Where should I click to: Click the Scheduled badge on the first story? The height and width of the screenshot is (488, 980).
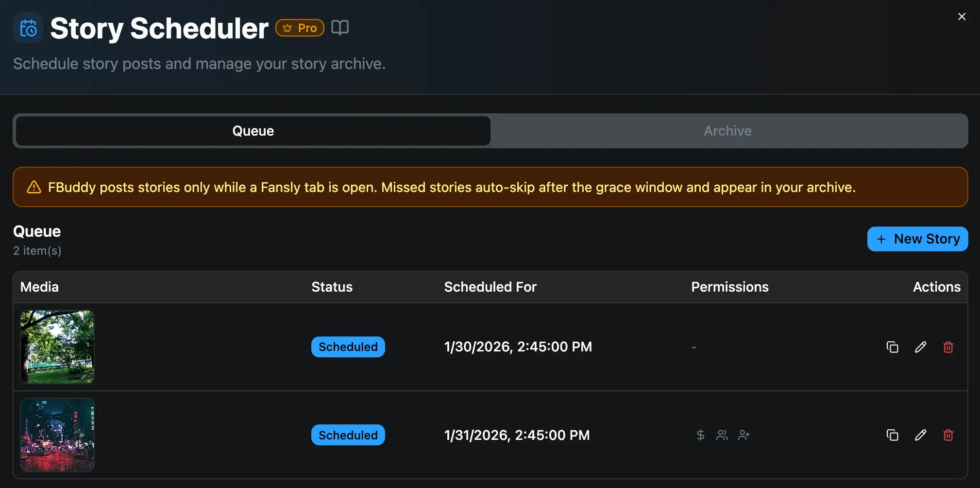[x=348, y=347]
